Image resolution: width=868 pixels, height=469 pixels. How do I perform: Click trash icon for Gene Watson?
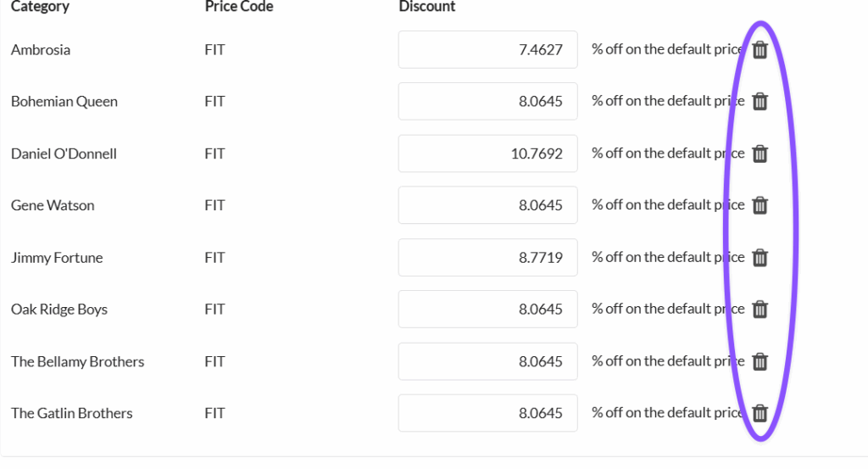[x=760, y=205]
